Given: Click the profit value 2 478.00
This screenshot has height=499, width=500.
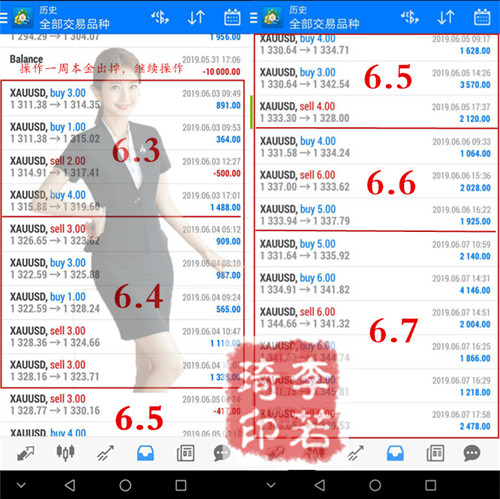Looking at the screenshot, I should coord(475,426).
